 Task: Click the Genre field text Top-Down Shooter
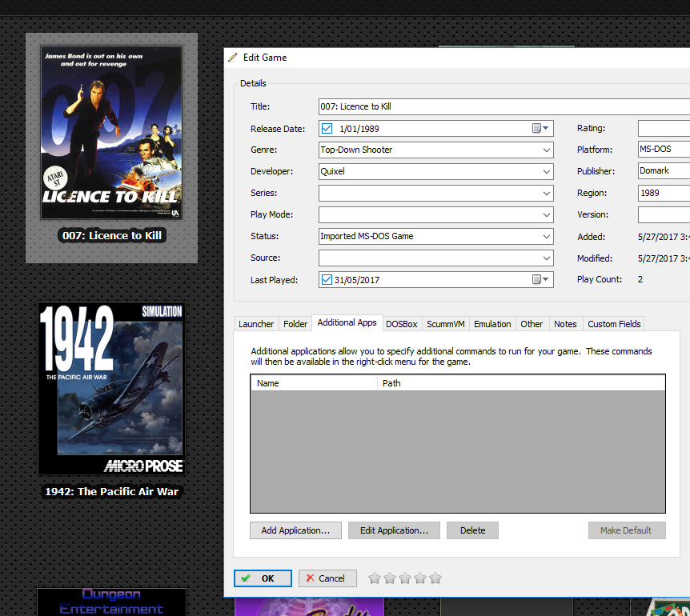click(356, 150)
